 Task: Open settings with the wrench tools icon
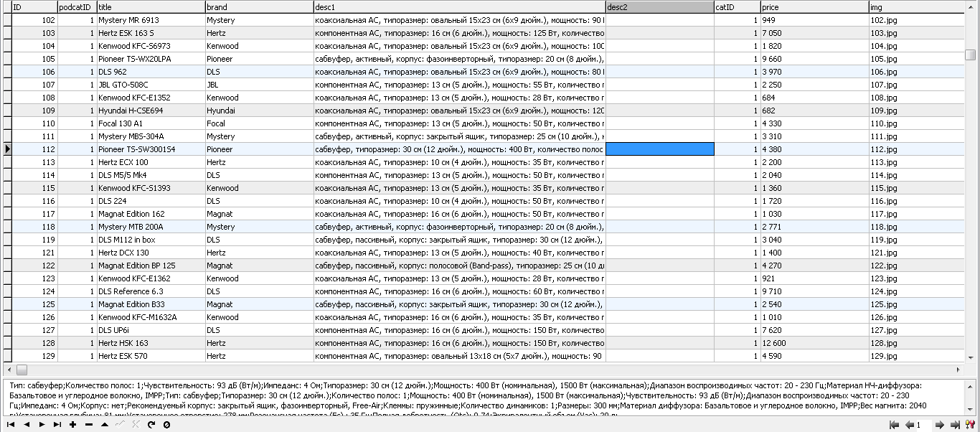970,425
